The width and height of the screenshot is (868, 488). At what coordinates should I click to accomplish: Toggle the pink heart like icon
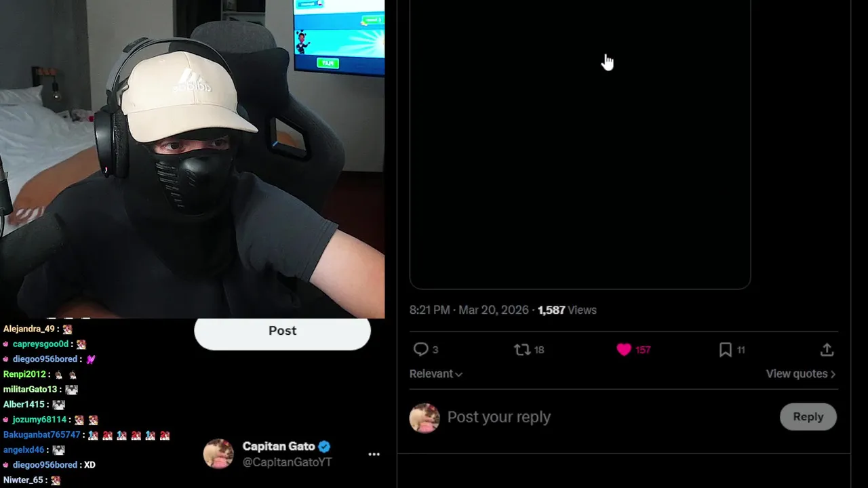coord(624,350)
